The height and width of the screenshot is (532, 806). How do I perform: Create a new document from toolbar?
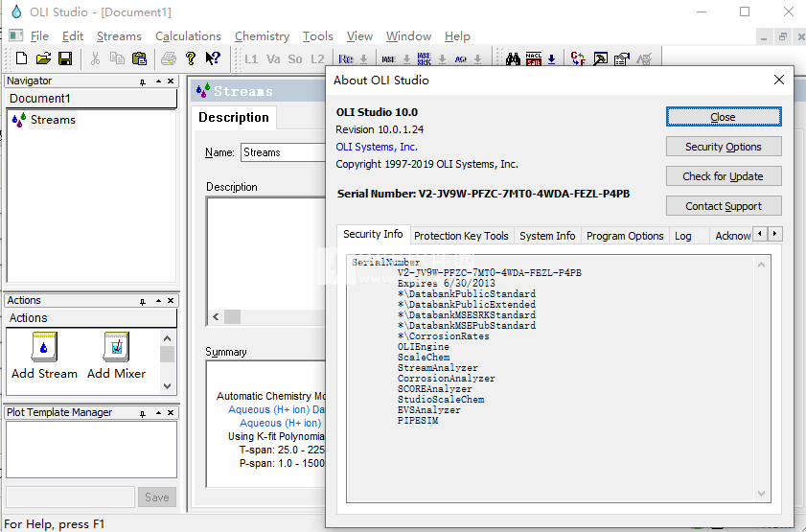coord(22,58)
